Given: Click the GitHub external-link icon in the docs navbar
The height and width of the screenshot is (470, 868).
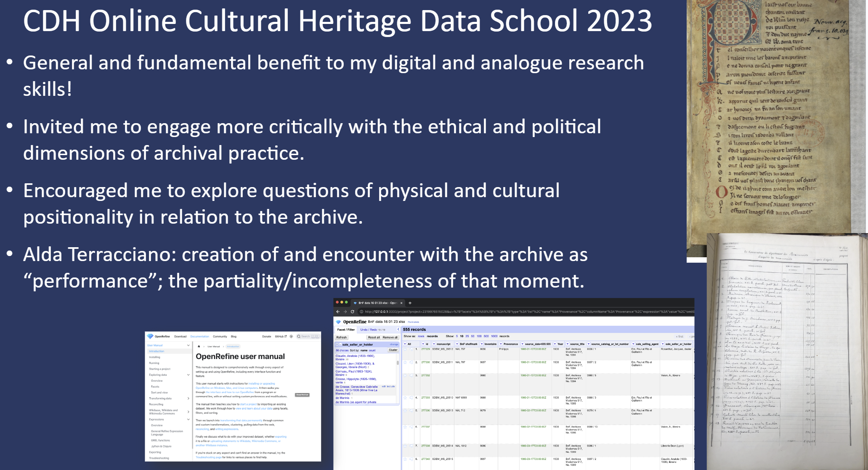Looking at the screenshot, I should pyautogui.click(x=285, y=336).
